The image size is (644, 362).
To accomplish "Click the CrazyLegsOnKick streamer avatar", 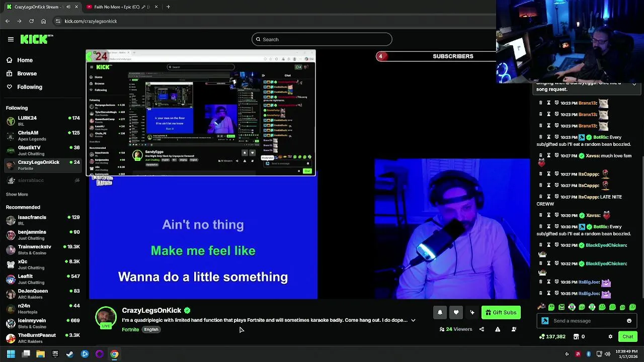I will coord(106,318).
